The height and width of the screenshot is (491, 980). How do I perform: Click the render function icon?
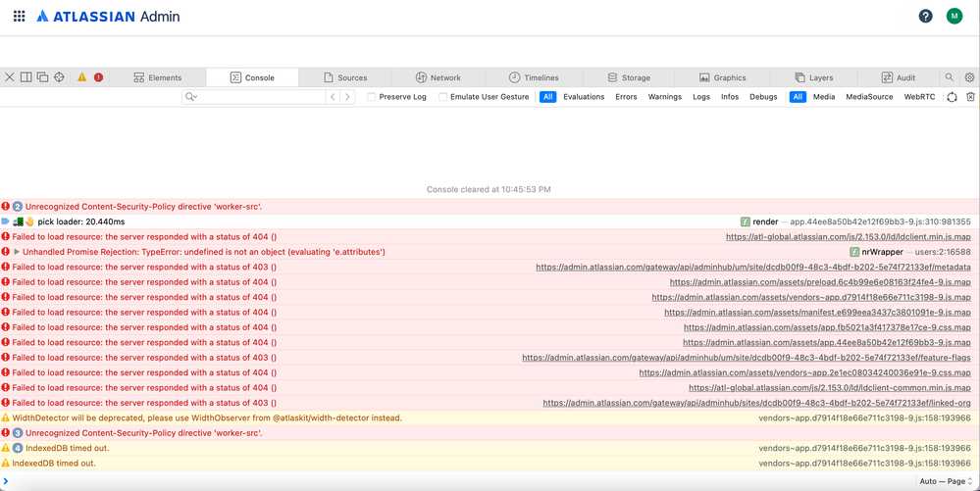[745, 221]
